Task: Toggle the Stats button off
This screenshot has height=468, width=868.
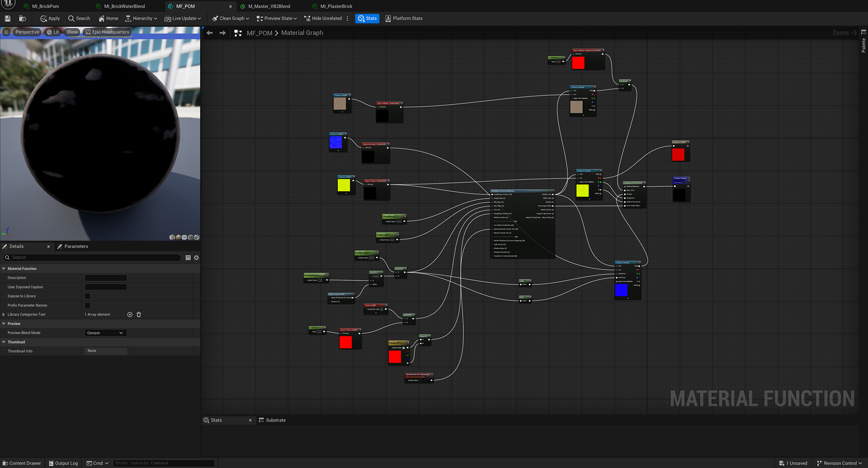Action: [367, 19]
